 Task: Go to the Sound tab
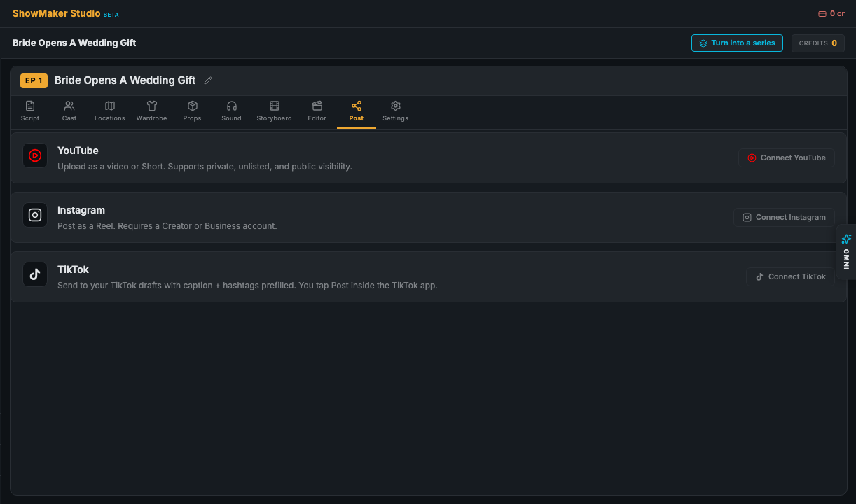pyautogui.click(x=231, y=111)
